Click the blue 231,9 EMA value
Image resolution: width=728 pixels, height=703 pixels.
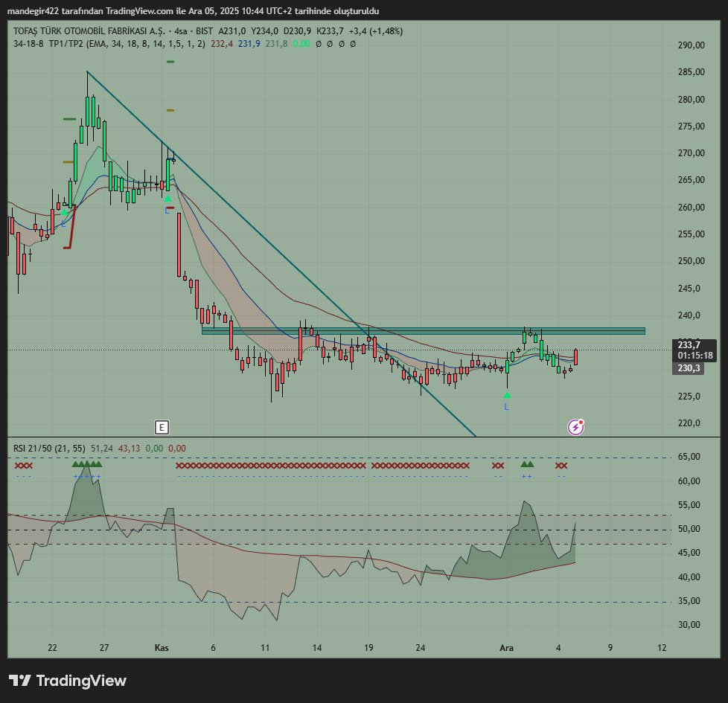tap(249, 44)
